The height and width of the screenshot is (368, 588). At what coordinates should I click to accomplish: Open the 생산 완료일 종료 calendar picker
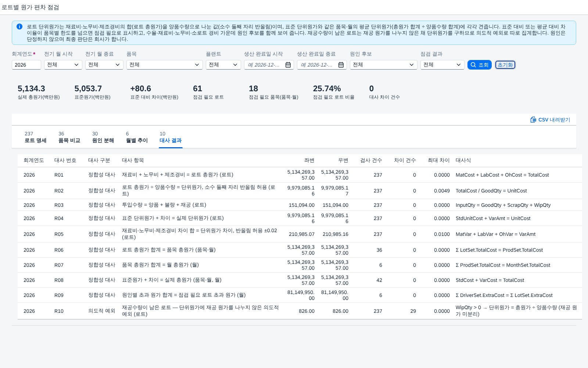341,65
